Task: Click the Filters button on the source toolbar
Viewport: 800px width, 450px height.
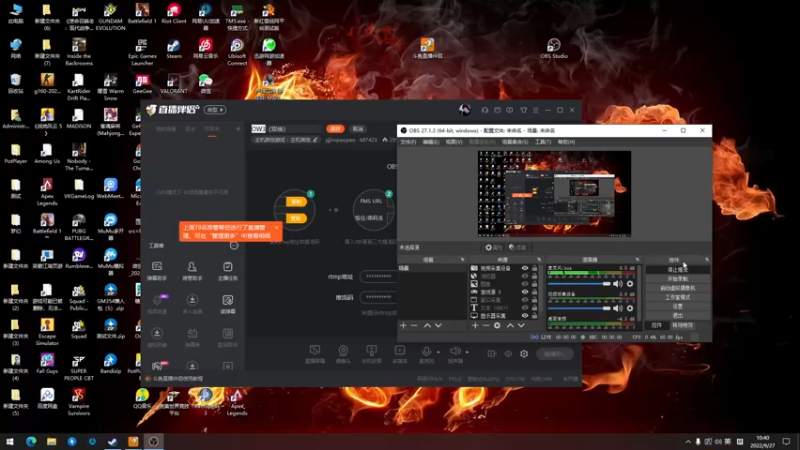Action: point(517,247)
